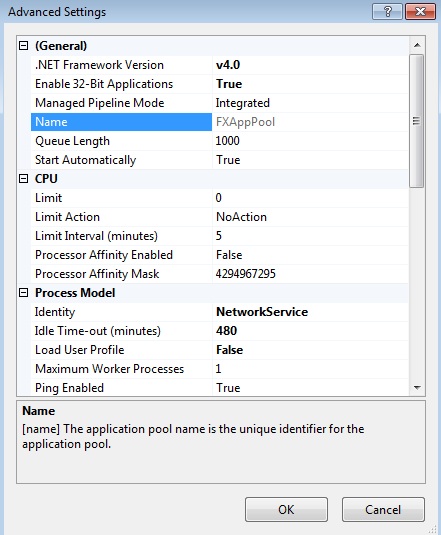The image size is (441, 535).
Task: Open the help question mark button
Action: (x=387, y=12)
